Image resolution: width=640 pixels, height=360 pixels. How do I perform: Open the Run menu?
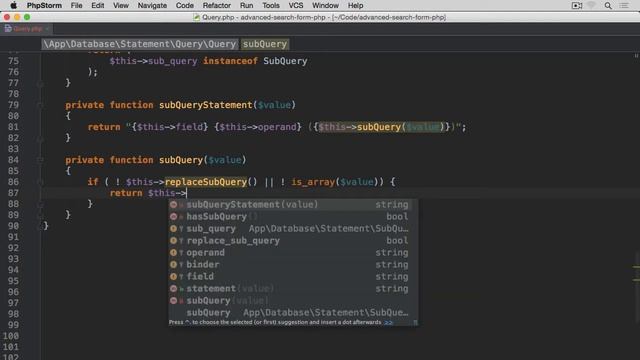pos(246,5)
